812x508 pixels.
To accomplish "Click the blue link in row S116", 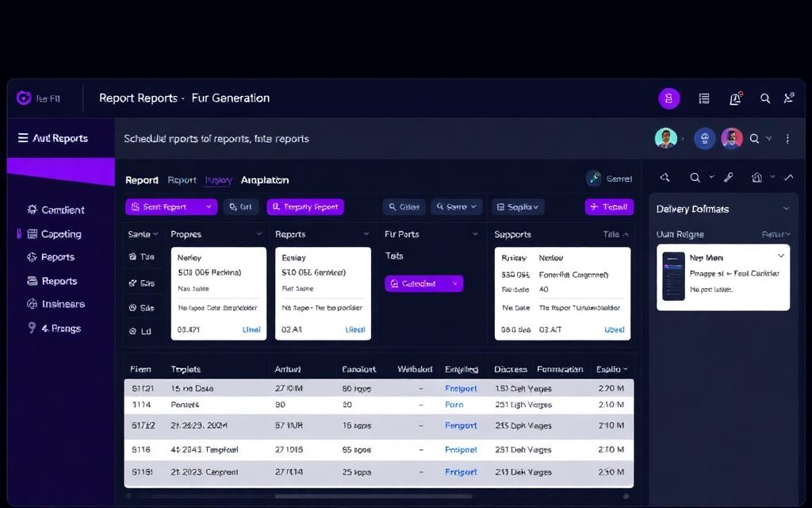I will (461, 449).
